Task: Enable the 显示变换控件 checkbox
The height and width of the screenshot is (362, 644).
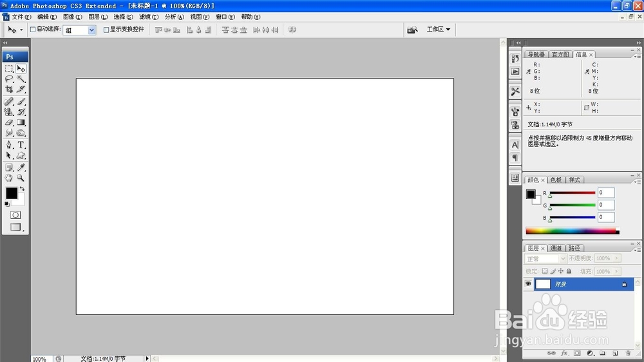Action: (106, 30)
